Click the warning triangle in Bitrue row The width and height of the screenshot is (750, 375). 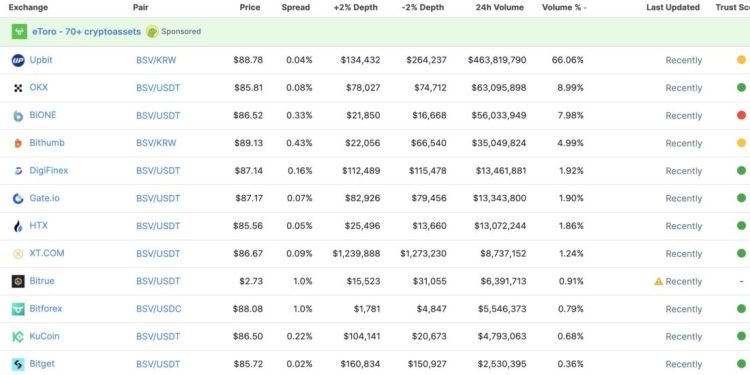659,281
